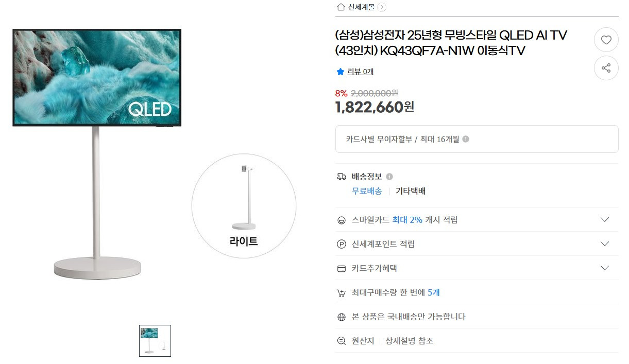
Task: Expand the 스마일카드 cash reward section
Action: 605,219
